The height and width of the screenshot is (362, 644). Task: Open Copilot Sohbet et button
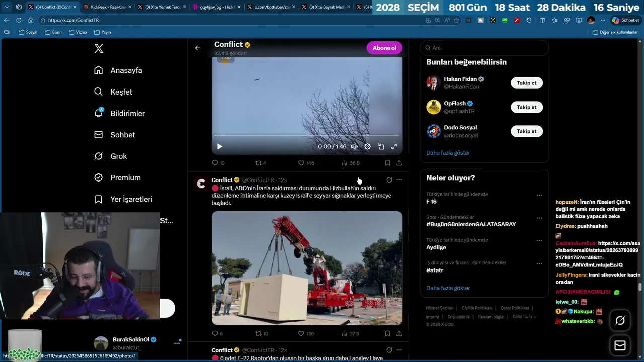(625, 20)
